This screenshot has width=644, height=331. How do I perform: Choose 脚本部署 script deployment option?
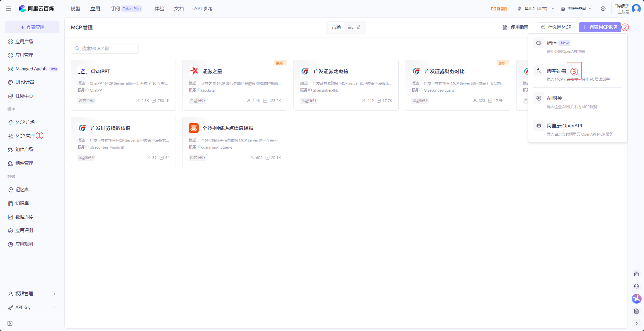578,74
